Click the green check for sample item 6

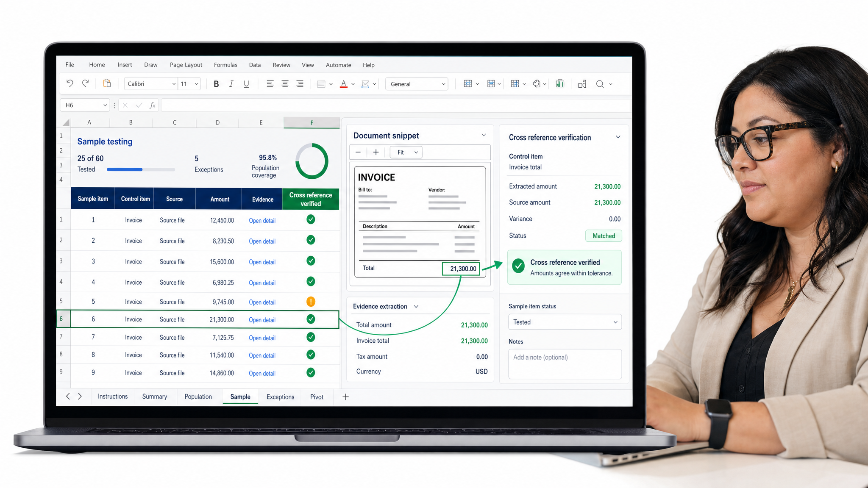point(311,319)
